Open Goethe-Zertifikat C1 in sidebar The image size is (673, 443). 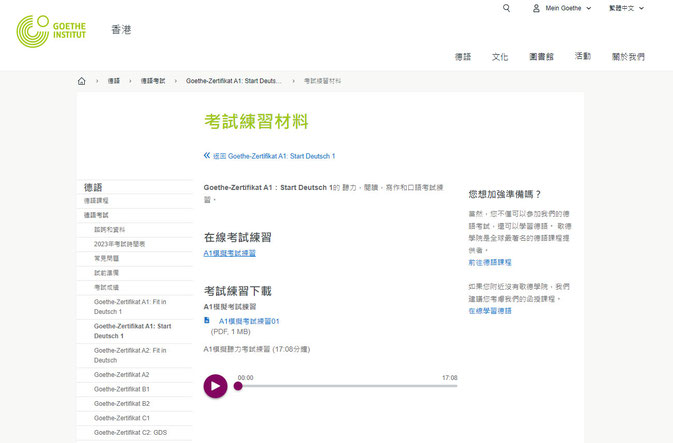(122, 418)
